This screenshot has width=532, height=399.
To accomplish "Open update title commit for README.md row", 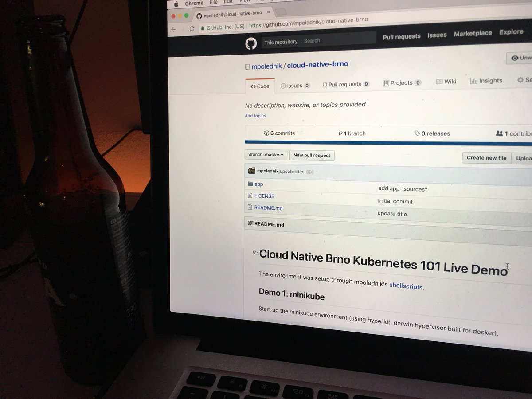I will coord(392,214).
